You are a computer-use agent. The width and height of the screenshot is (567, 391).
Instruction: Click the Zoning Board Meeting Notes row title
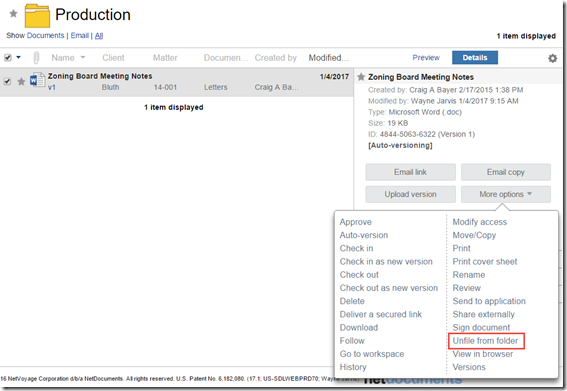coord(100,76)
